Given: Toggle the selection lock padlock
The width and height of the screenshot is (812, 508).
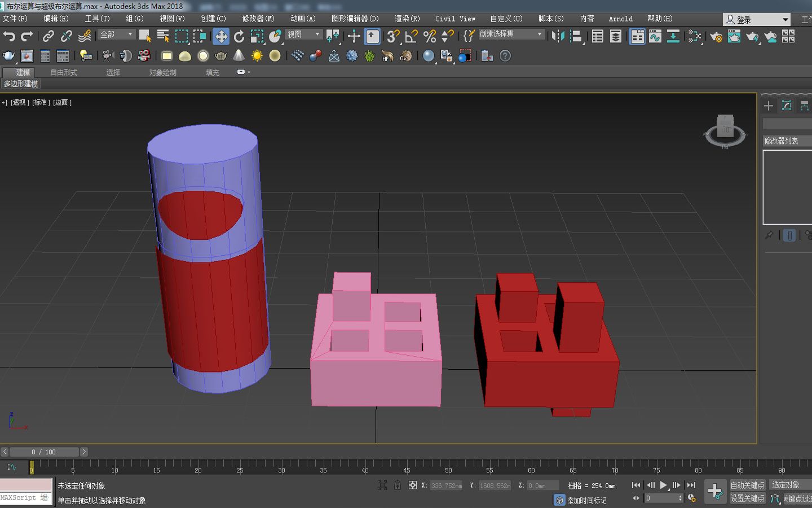Looking at the screenshot, I should [x=398, y=485].
